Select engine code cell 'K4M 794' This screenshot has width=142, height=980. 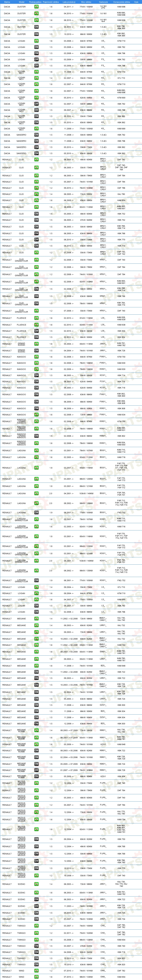pos(121,820)
